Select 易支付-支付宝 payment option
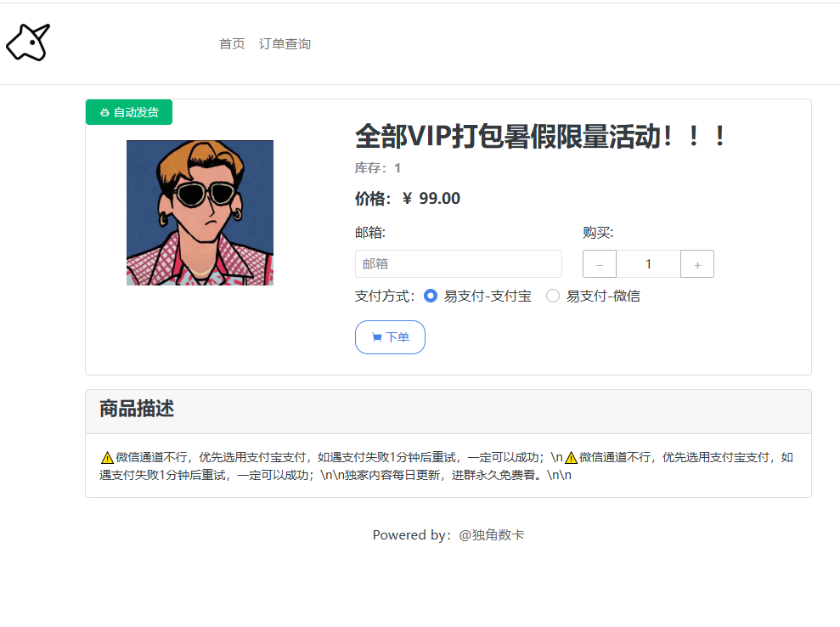This screenshot has height=627, width=840. pyautogui.click(x=431, y=297)
